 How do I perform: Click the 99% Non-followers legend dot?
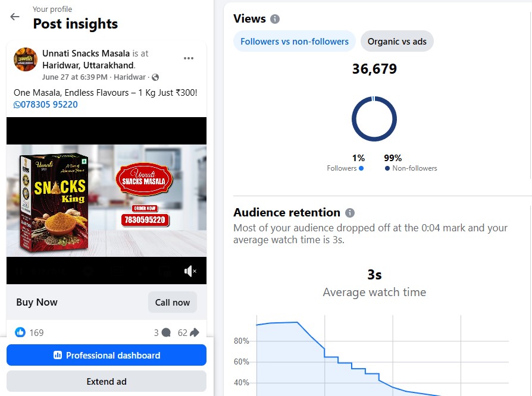pos(387,168)
